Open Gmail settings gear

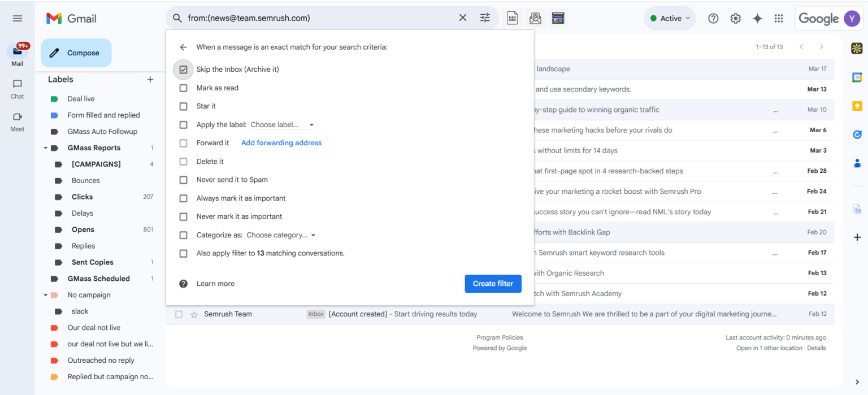click(x=735, y=18)
